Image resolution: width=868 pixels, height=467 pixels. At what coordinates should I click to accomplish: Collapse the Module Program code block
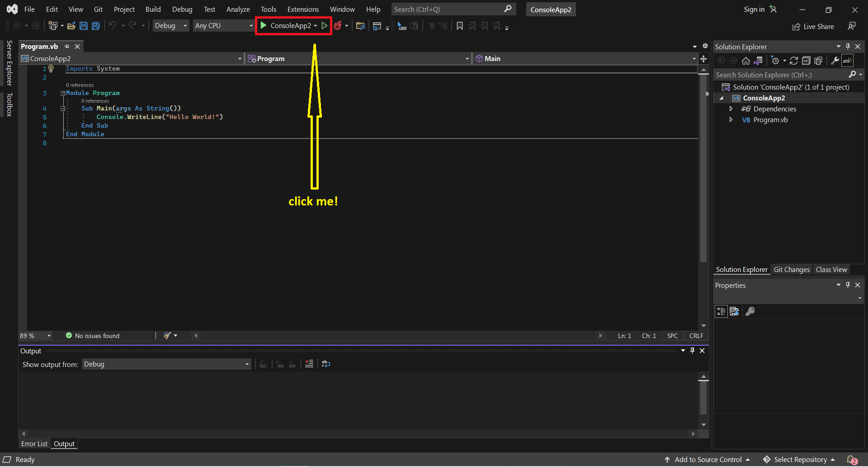tap(63, 93)
